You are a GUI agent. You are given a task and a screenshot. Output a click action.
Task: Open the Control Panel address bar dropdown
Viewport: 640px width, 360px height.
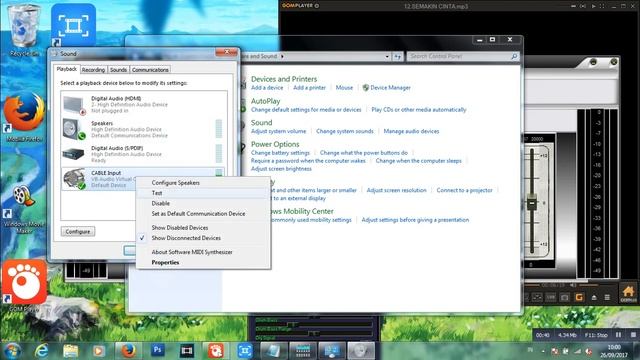click(387, 56)
